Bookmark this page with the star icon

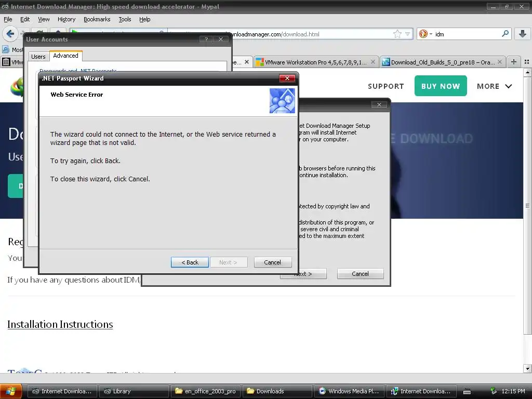pyautogui.click(x=397, y=34)
